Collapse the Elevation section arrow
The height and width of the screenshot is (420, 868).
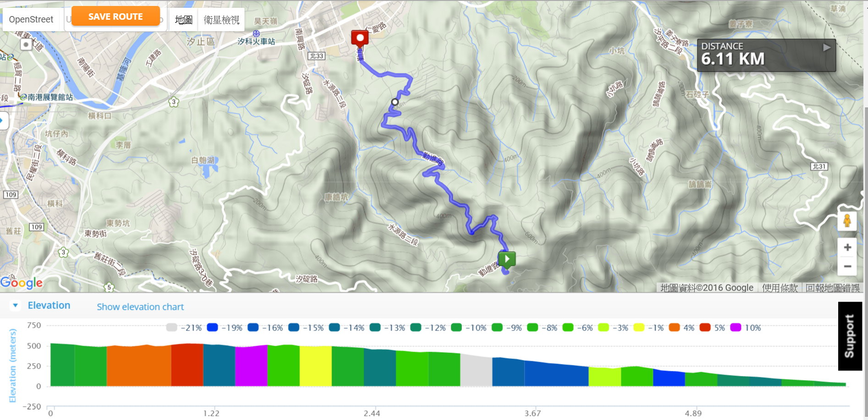(x=15, y=306)
